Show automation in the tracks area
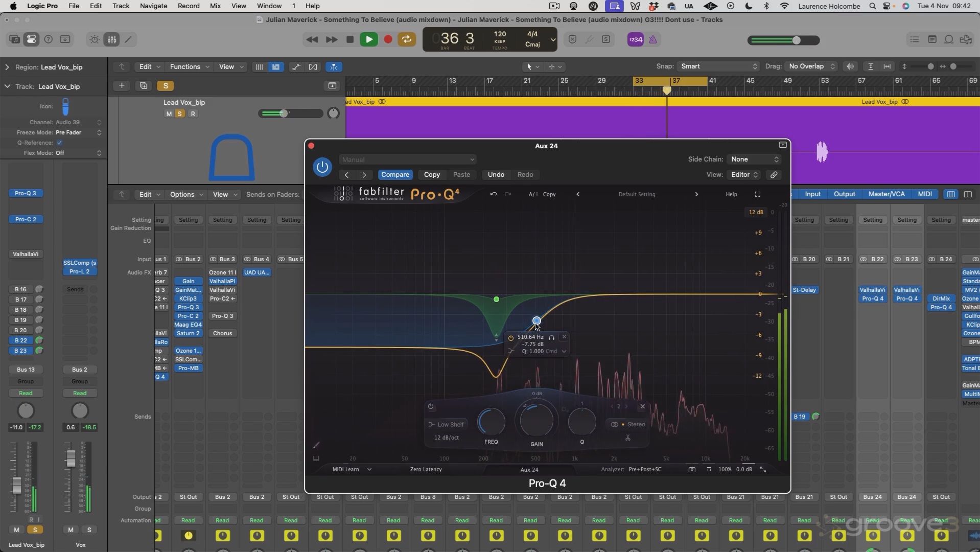980x552 pixels. (296, 67)
